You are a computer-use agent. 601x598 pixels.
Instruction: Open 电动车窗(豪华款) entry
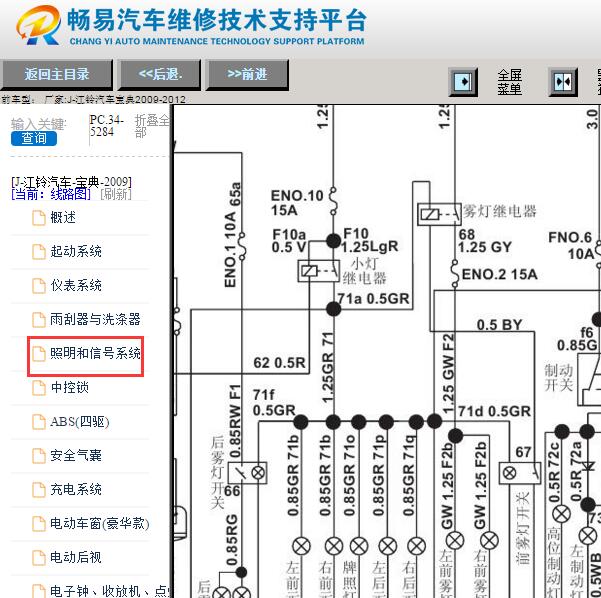click(x=100, y=524)
